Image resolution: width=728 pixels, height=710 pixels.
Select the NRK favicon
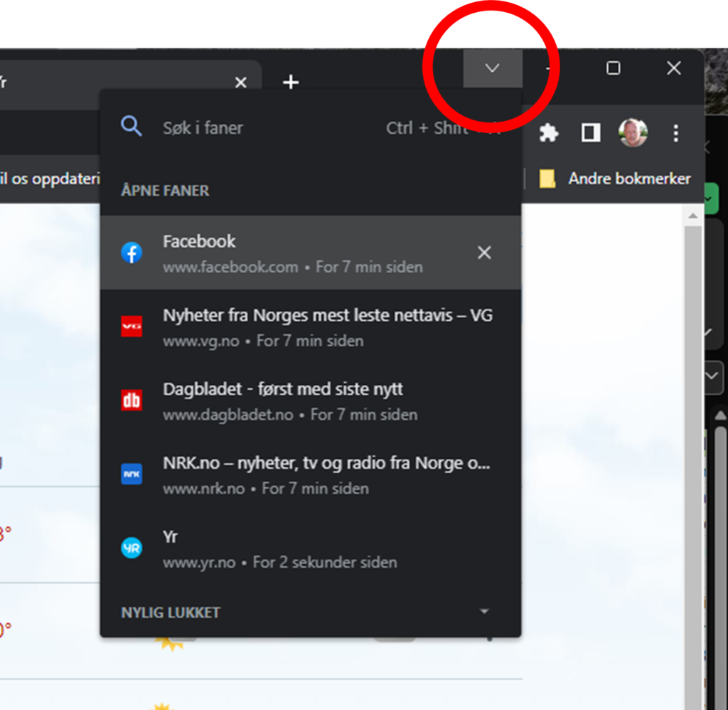(131, 475)
